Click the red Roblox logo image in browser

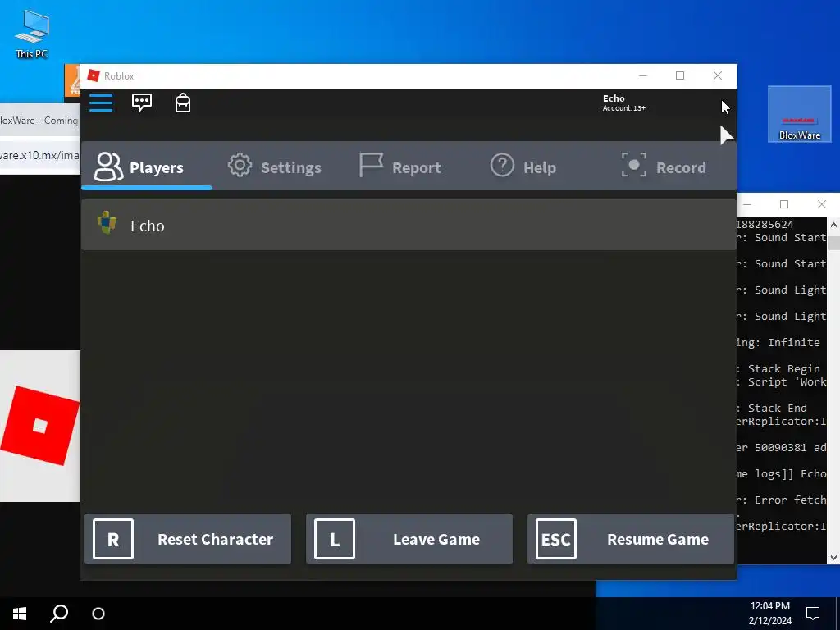pos(40,426)
